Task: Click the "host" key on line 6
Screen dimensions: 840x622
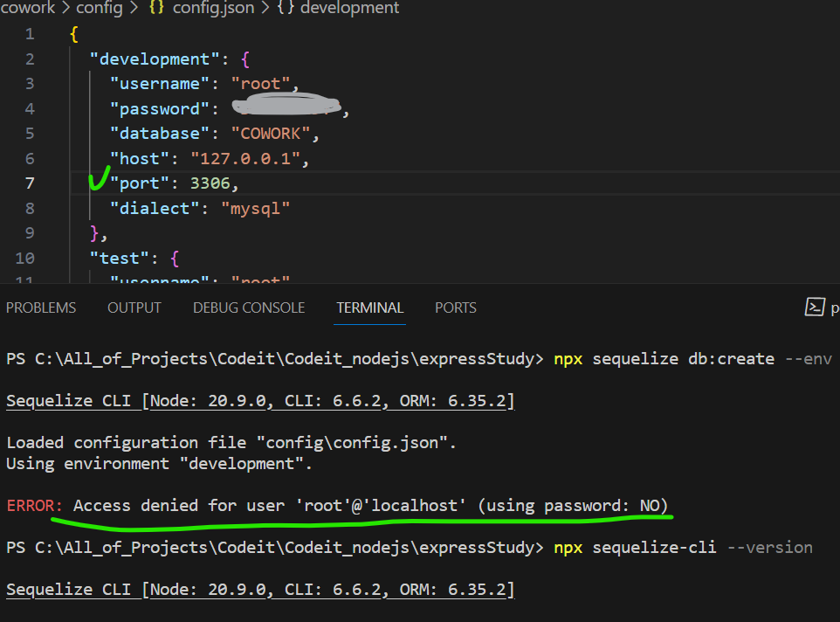Action: (x=140, y=159)
